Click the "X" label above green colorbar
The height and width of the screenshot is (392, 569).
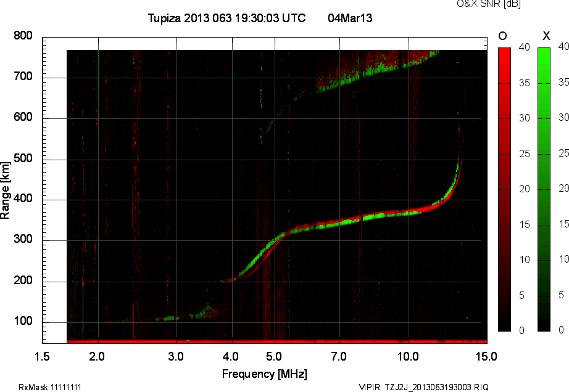click(546, 36)
